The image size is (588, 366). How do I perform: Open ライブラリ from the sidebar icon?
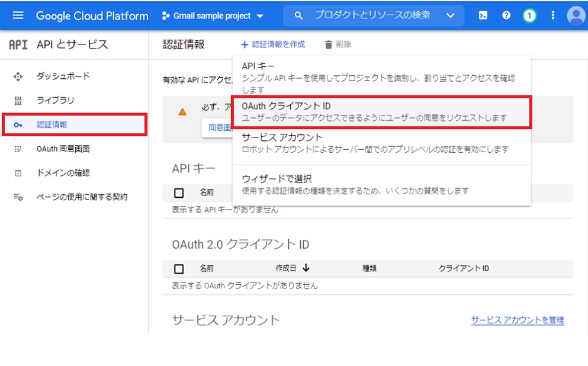[x=20, y=100]
